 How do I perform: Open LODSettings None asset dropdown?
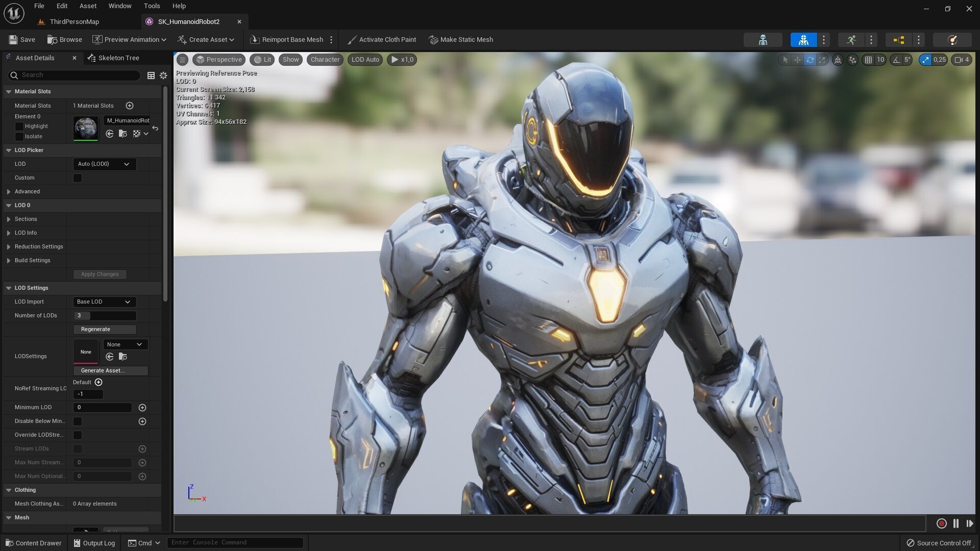pos(126,344)
